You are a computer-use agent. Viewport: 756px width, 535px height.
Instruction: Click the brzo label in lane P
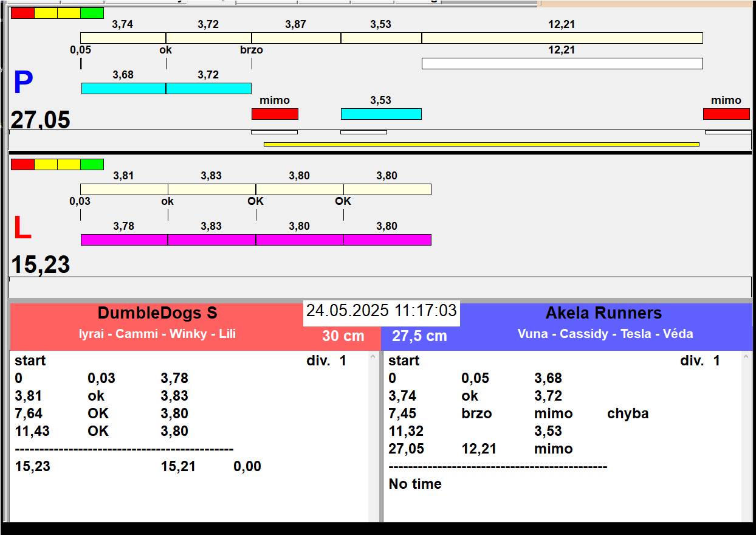click(252, 50)
